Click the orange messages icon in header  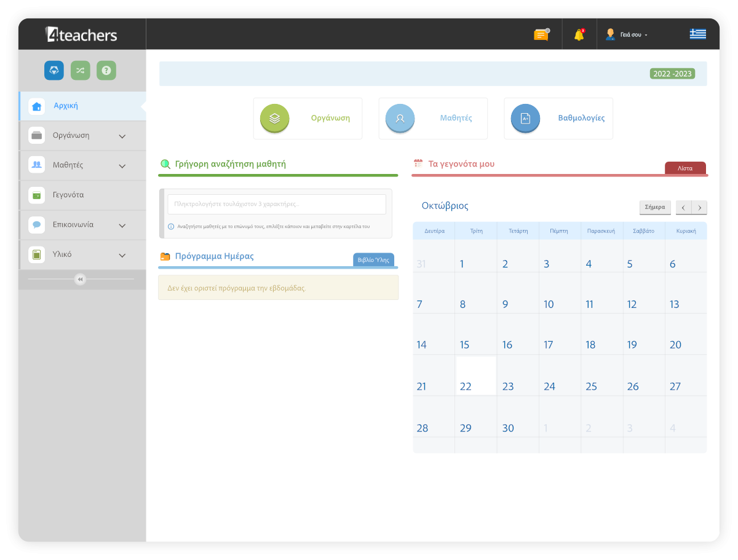[x=541, y=35]
